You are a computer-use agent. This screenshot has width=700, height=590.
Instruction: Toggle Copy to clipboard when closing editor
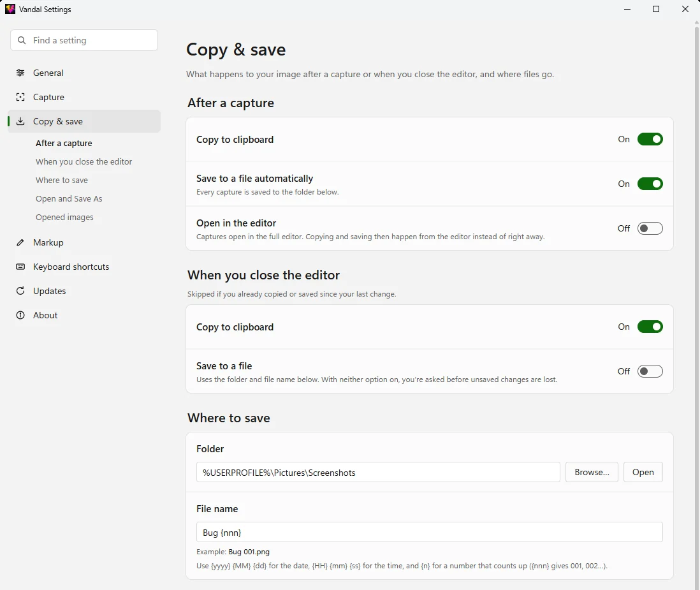click(x=650, y=327)
